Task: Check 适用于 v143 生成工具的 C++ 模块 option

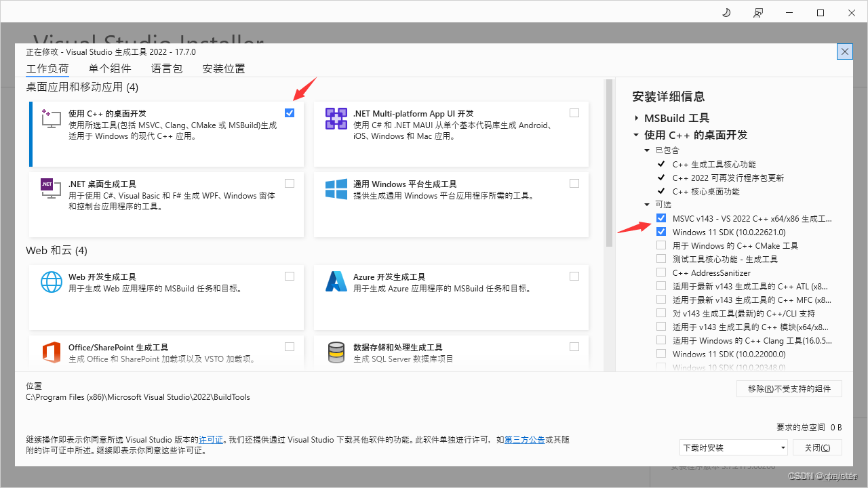Action: (661, 327)
